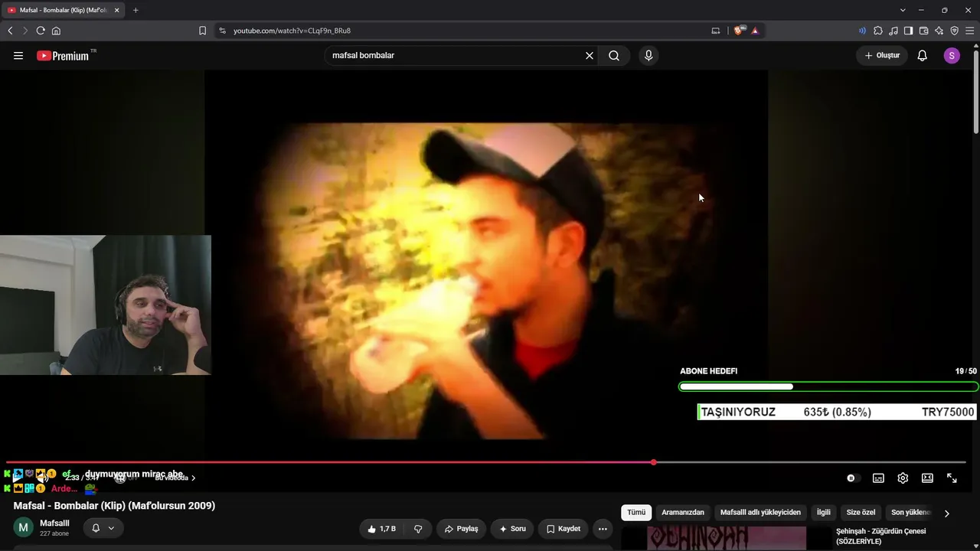Click the video title 'Mafsal - Bombalar (Klip)'
Image resolution: width=980 pixels, height=551 pixels.
[114, 506]
